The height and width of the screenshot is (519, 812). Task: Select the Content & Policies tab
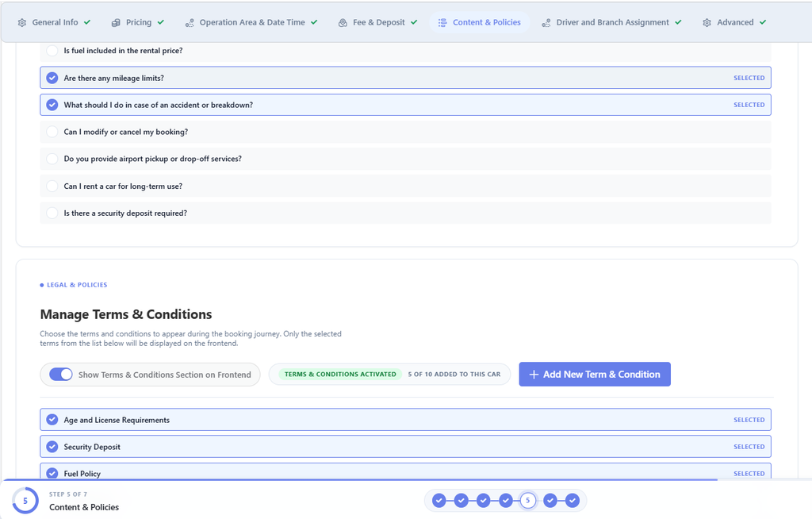click(x=480, y=22)
